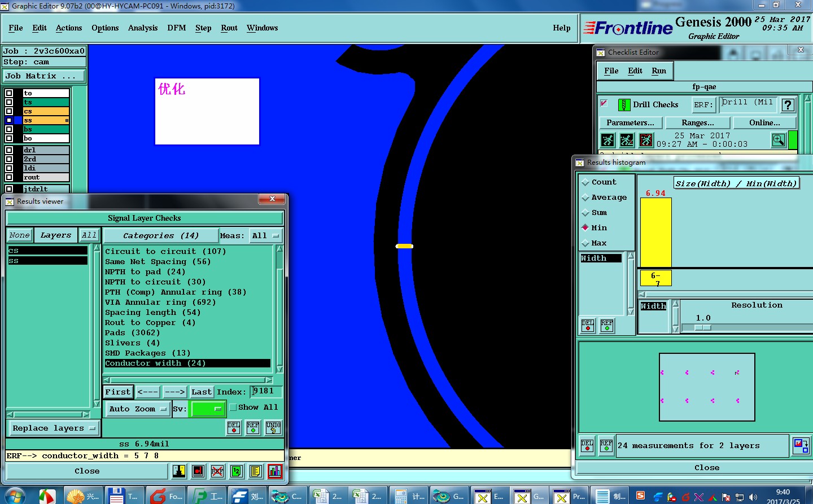Open the Size(Width) / Min(Width) selector
The width and height of the screenshot is (813, 504).
pos(737,183)
